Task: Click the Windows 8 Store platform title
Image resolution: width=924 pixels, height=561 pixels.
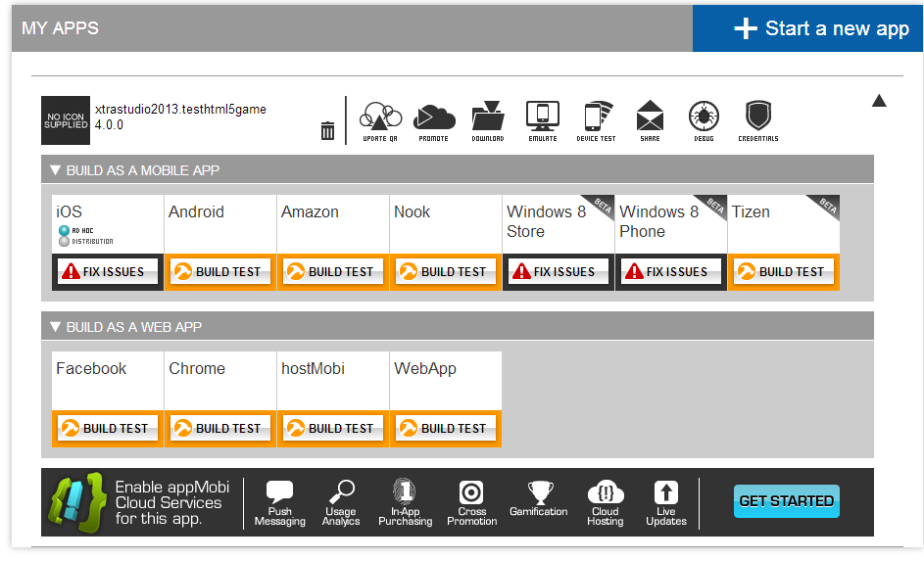Action: (547, 221)
